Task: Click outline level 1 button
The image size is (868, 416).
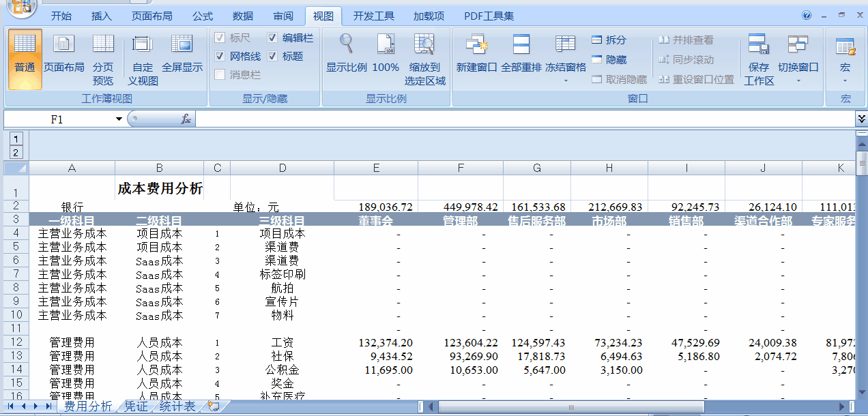Action: pyautogui.click(x=16, y=138)
